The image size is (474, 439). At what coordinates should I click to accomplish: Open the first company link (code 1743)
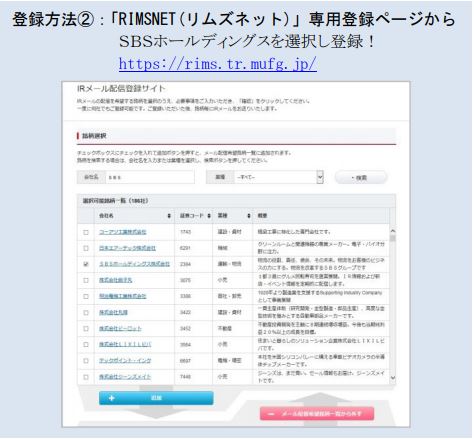coord(123,232)
